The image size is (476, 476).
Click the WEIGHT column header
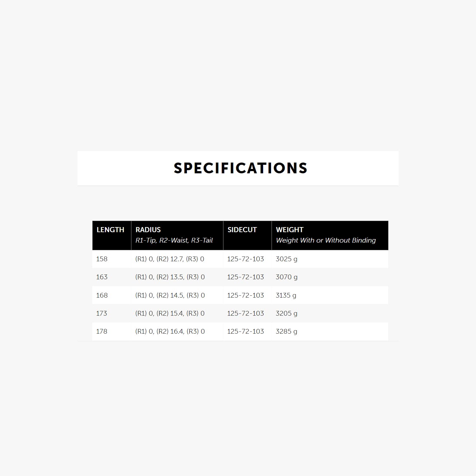click(289, 230)
